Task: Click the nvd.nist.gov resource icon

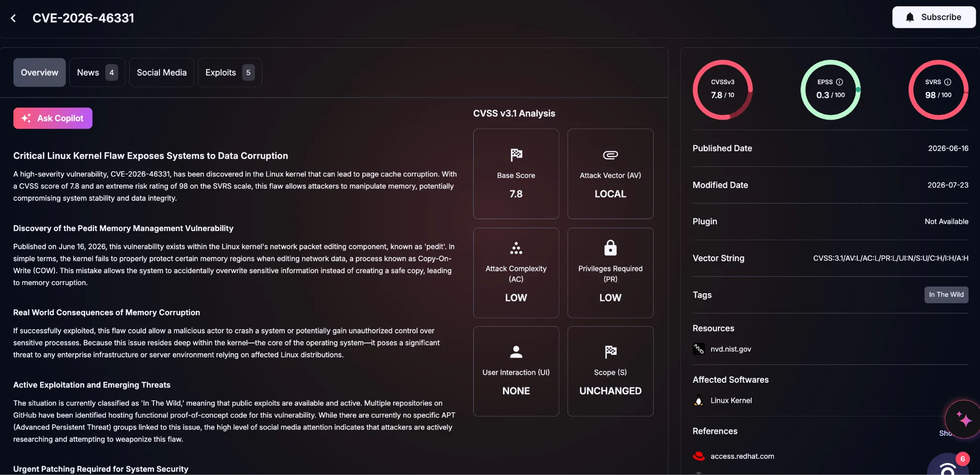Action: [x=699, y=349]
